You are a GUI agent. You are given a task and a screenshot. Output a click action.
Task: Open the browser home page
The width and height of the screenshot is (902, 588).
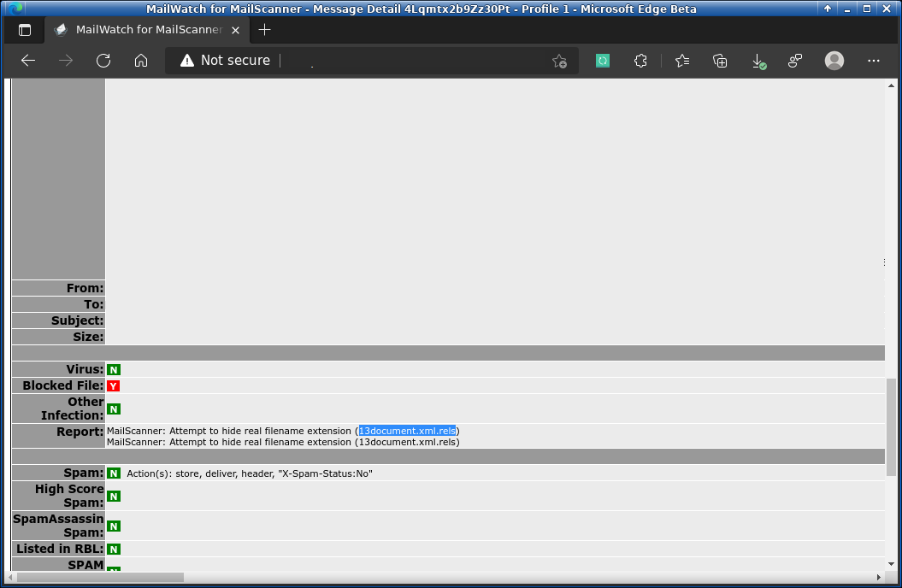point(141,61)
